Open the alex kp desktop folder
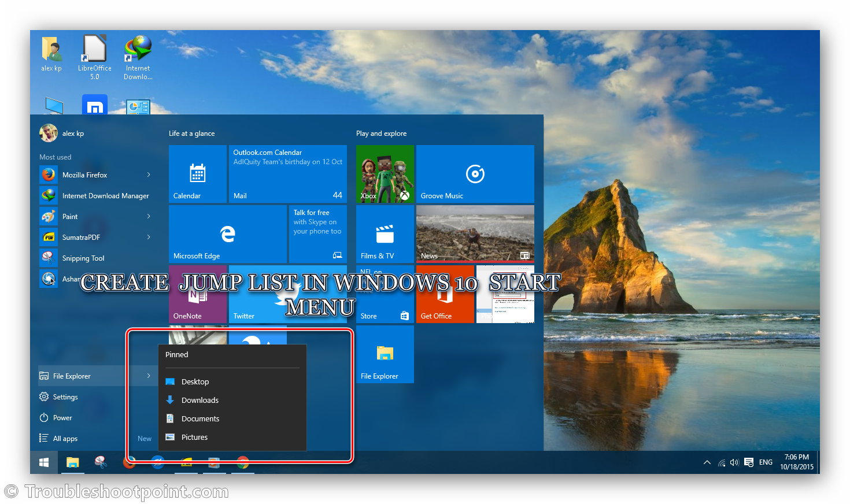This screenshot has height=504, width=850. point(51,54)
